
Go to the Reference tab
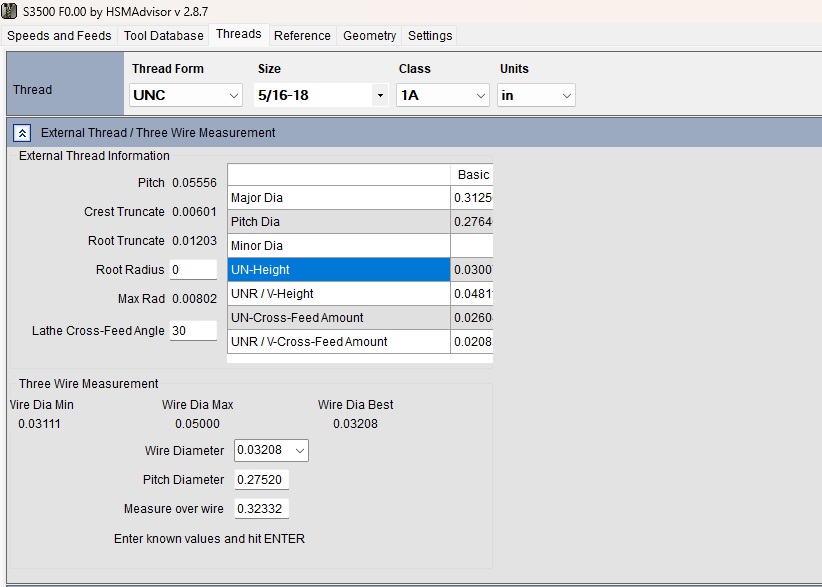click(x=302, y=36)
